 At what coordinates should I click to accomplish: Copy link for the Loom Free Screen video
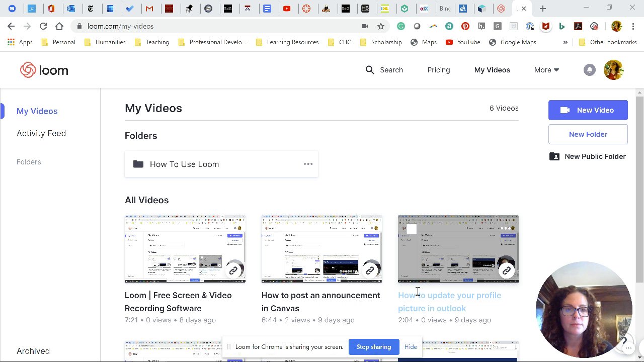point(233,270)
